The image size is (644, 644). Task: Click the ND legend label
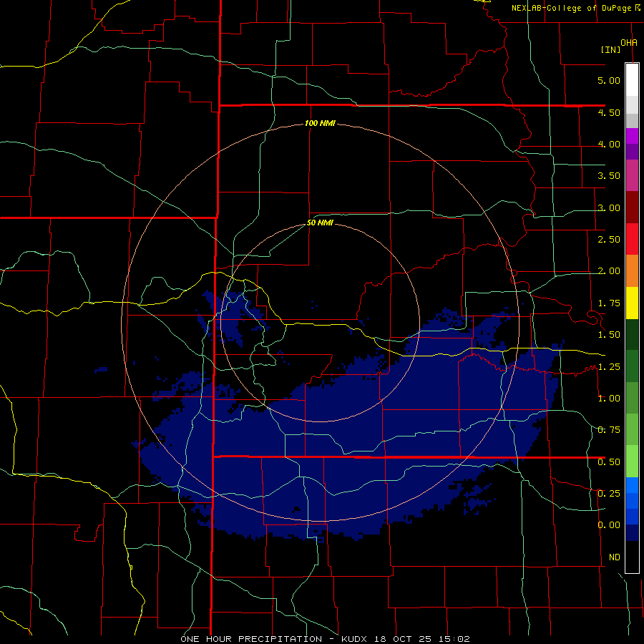coord(615,557)
